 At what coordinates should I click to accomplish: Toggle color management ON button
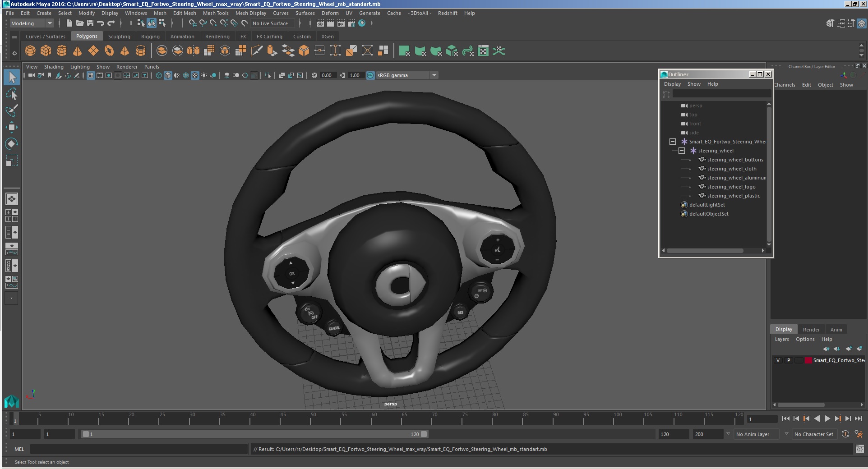click(370, 75)
